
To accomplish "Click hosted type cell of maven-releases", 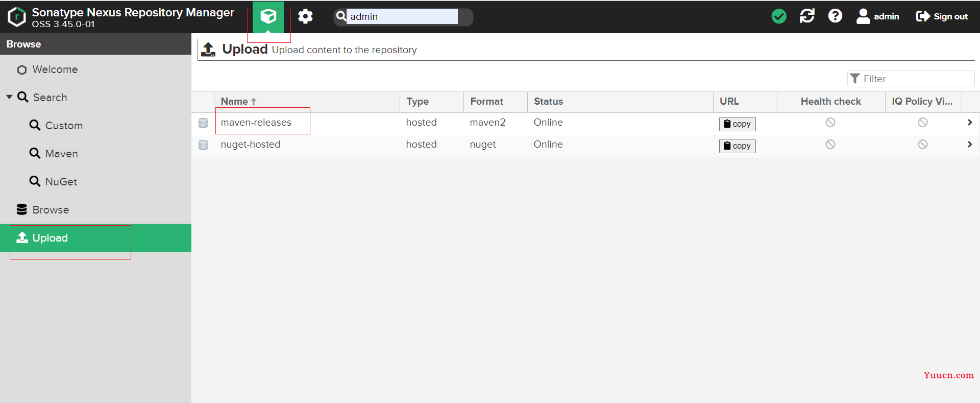I will [x=422, y=123].
